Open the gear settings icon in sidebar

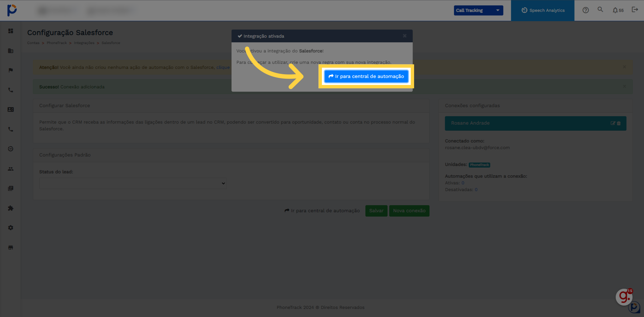[11, 228]
